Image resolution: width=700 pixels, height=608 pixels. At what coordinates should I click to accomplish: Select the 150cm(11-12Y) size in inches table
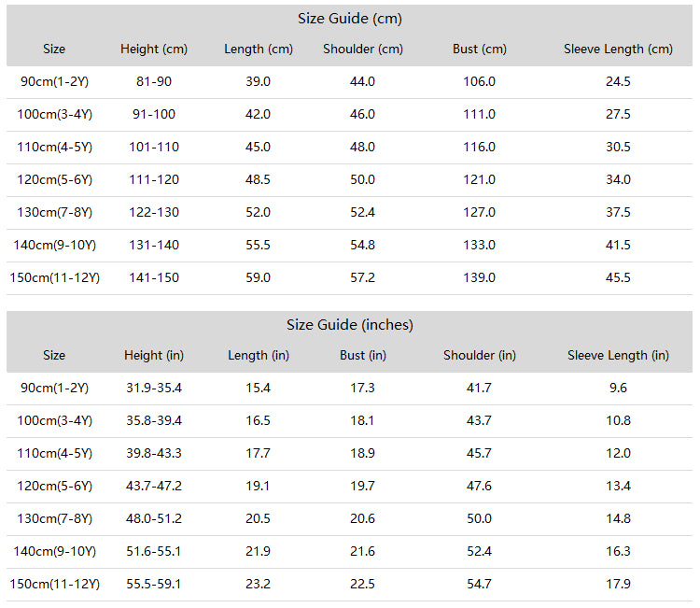tap(54, 585)
